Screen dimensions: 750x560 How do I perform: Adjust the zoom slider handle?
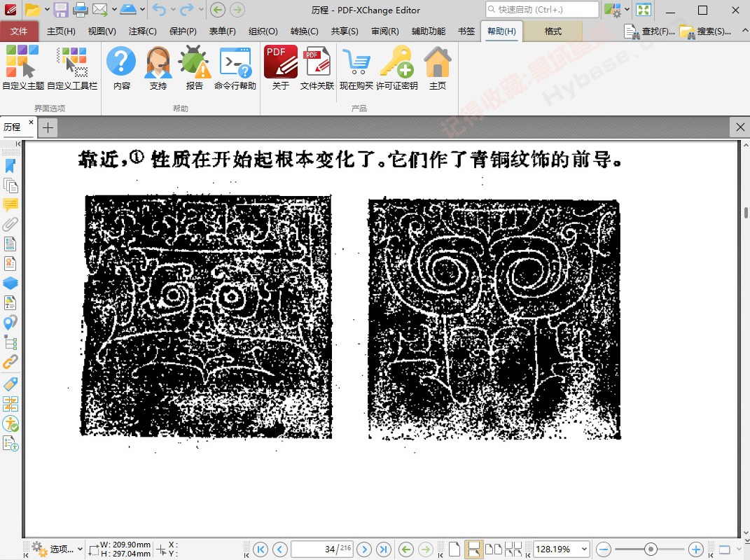650,549
